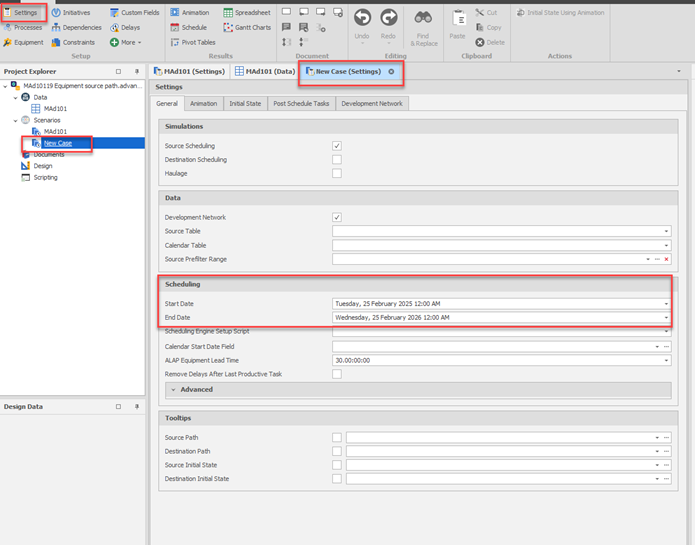Enable the Haulage checkbox
Image resolution: width=695 pixels, height=545 pixels.
pyautogui.click(x=337, y=174)
